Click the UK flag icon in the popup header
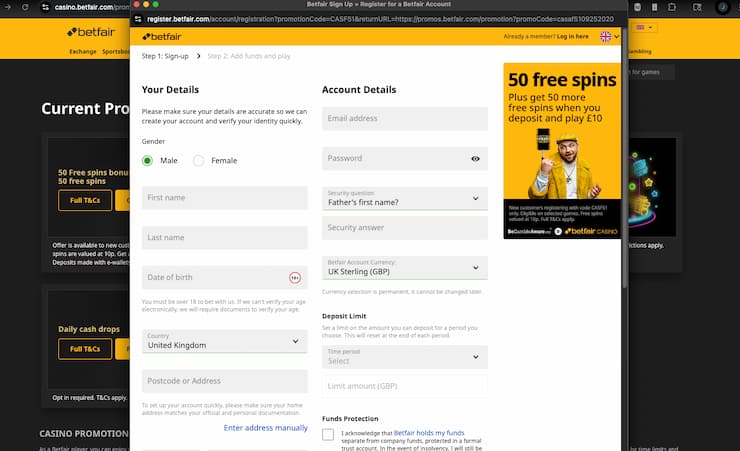The height and width of the screenshot is (451, 740). (605, 36)
